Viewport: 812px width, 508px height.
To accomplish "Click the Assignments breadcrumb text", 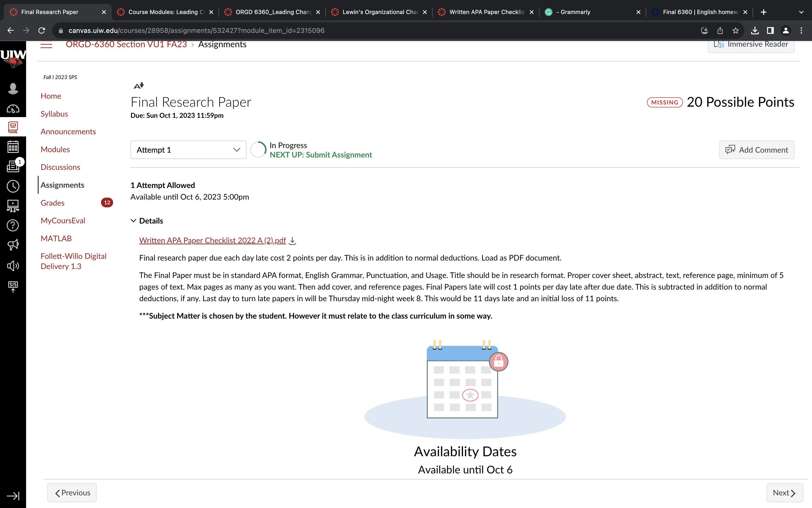I will 222,44.
